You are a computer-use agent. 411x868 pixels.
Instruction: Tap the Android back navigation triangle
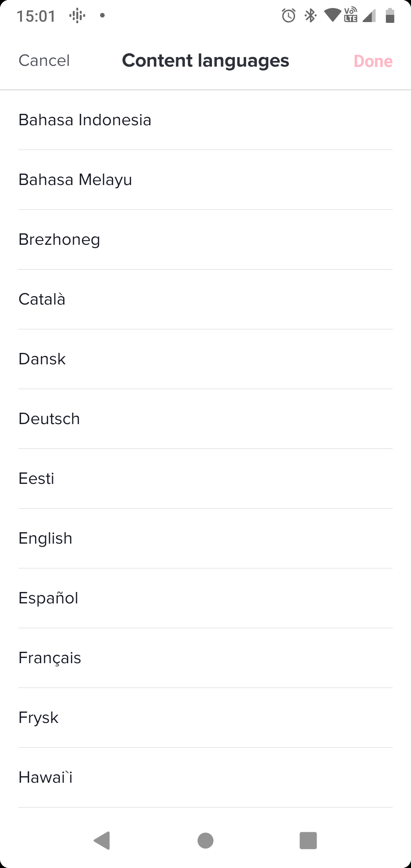(102, 840)
